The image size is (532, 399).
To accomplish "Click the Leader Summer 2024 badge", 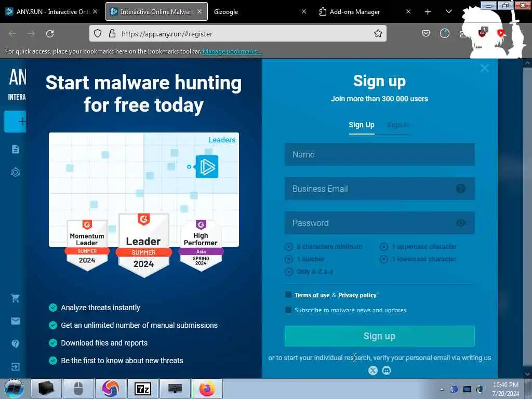I will (144, 245).
